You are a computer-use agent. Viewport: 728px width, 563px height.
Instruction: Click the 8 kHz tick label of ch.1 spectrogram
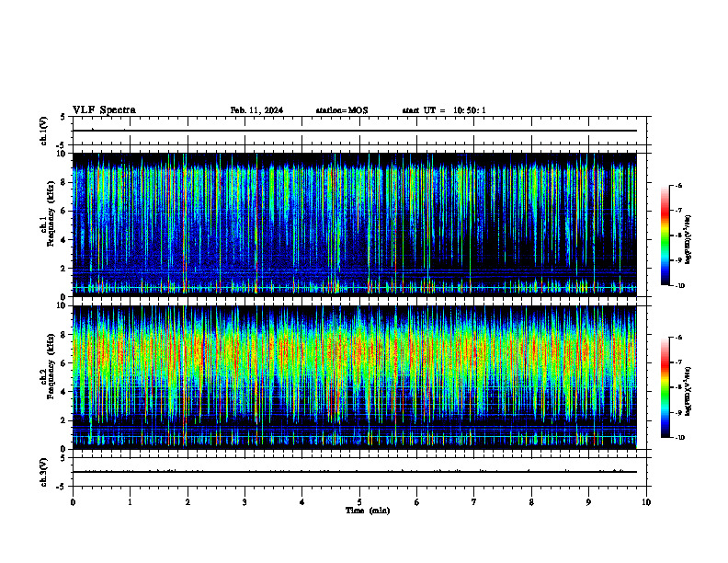pyautogui.click(x=64, y=182)
